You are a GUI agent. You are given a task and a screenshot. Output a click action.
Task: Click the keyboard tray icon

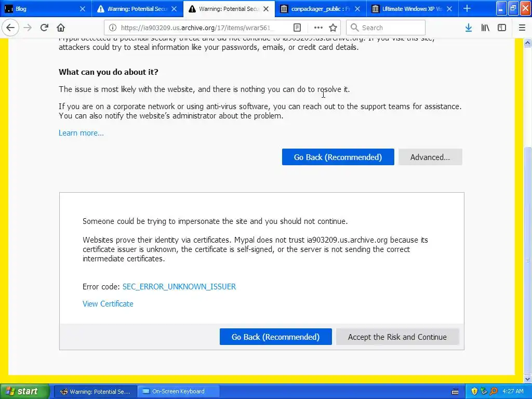[455, 392]
